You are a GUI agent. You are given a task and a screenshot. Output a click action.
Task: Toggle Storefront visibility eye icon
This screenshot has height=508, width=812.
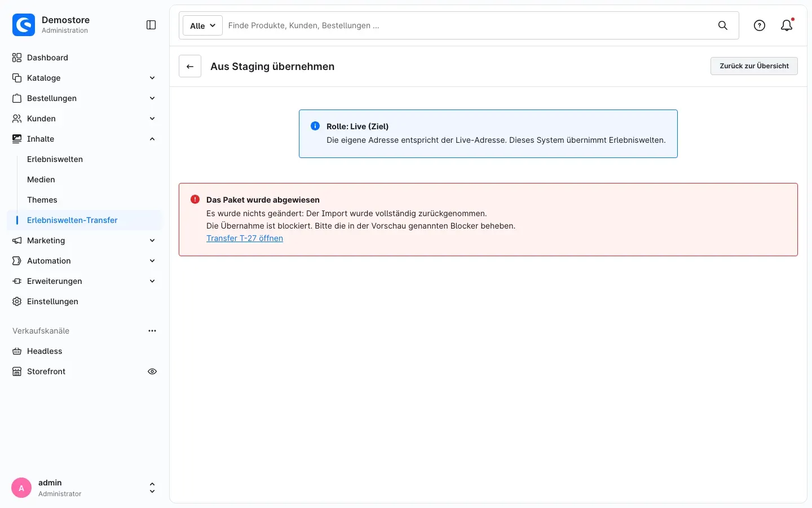pos(152,371)
